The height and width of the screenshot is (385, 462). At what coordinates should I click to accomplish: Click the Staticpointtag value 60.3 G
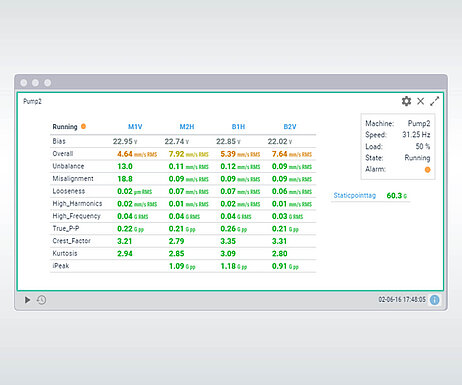click(397, 196)
